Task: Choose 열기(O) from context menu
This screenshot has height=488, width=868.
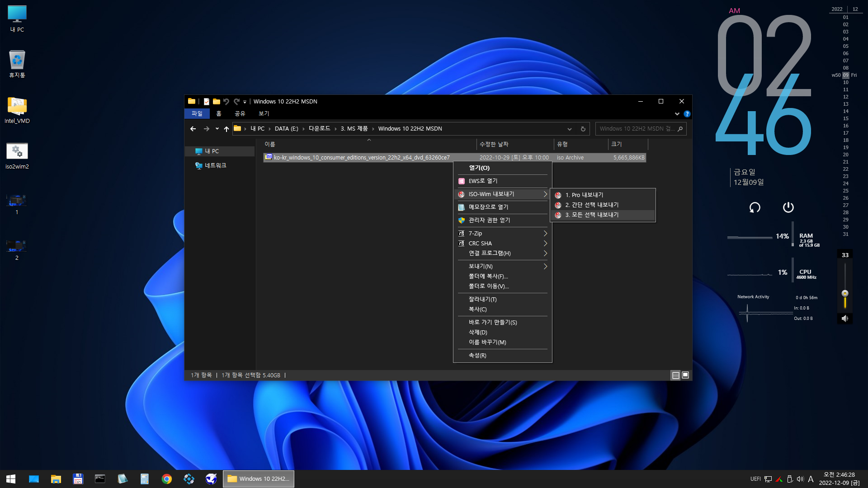Action: click(x=503, y=168)
